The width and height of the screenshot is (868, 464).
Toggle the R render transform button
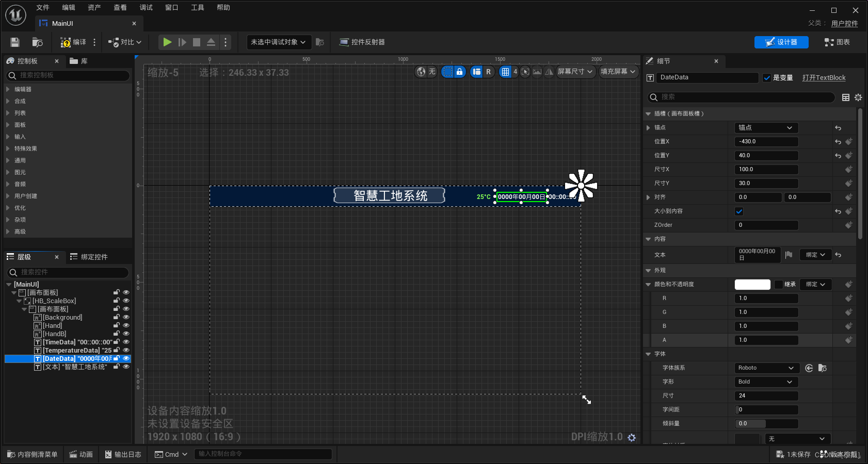488,72
